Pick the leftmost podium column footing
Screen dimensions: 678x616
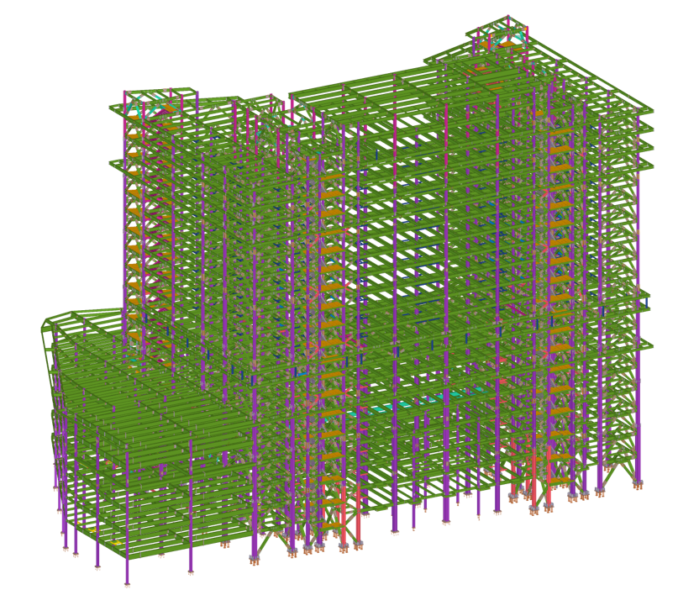pyautogui.click(x=66, y=549)
